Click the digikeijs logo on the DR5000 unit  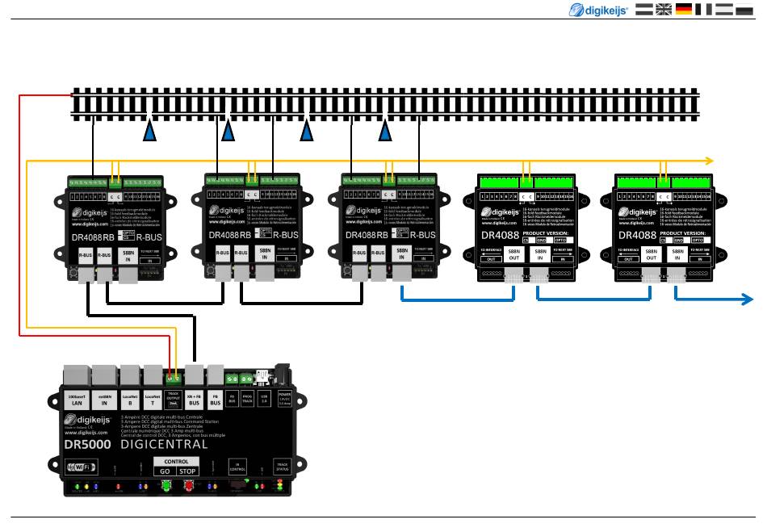click(87, 420)
